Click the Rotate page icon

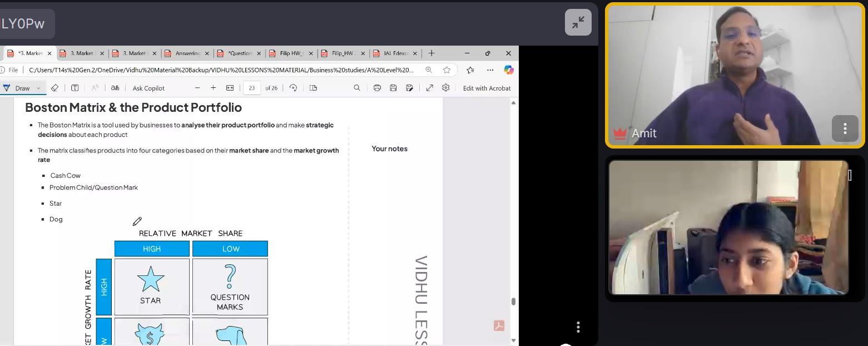(293, 88)
